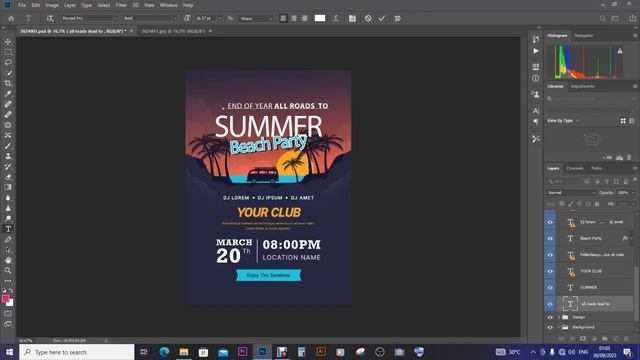This screenshot has width=640, height=360.
Task: Click the Home icon in options bar
Action: pyautogui.click(x=11, y=18)
